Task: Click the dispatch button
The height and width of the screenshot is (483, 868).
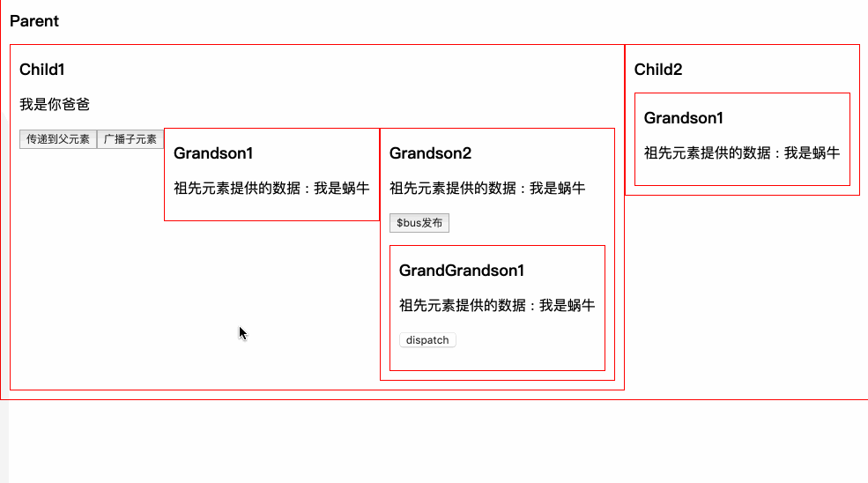Action: click(427, 340)
